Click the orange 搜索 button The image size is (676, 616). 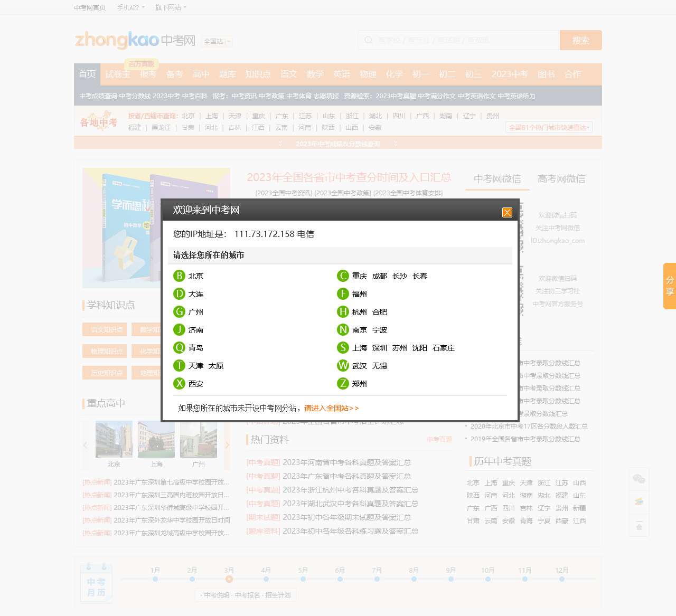(x=581, y=40)
